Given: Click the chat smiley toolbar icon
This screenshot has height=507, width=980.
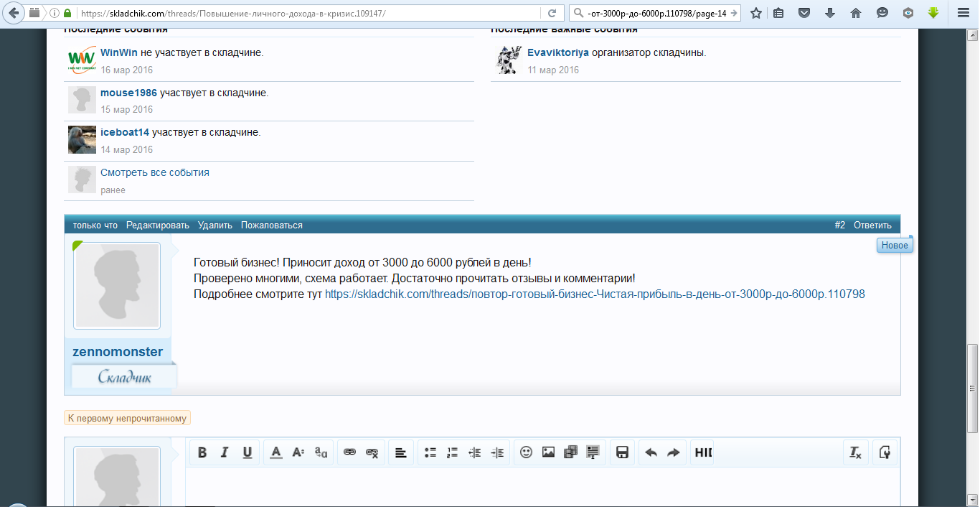Looking at the screenshot, I should pyautogui.click(x=882, y=13).
